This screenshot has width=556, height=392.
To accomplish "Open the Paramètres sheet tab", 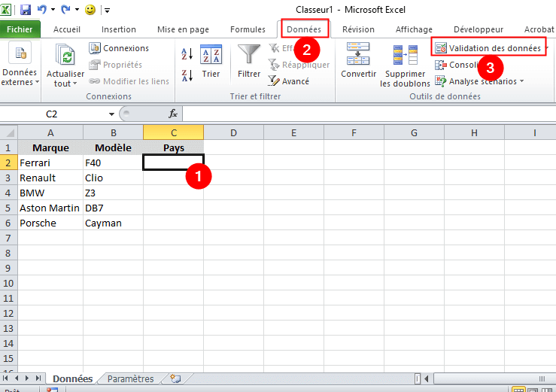I will point(130,379).
